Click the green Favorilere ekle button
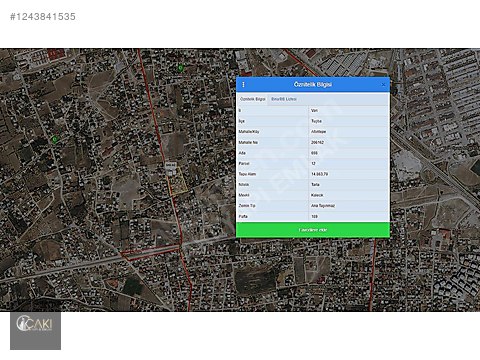 (x=313, y=230)
